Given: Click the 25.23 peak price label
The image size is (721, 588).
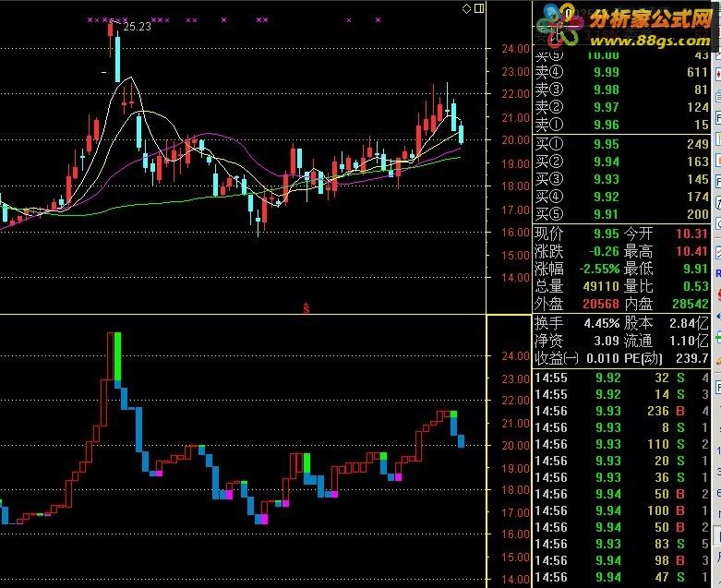Looking at the screenshot, I should click(137, 27).
